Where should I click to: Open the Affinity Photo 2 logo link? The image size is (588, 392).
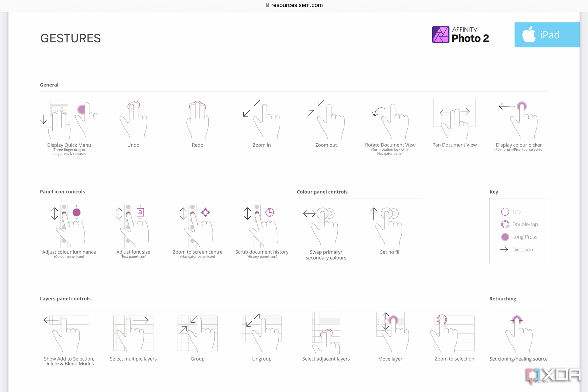click(x=460, y=34)
